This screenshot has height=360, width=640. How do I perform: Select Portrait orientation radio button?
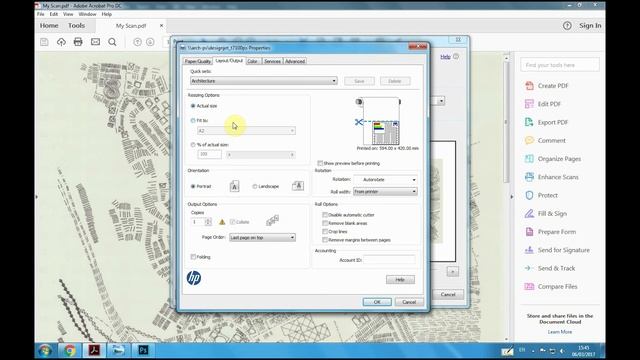click(x=193, y=186)
